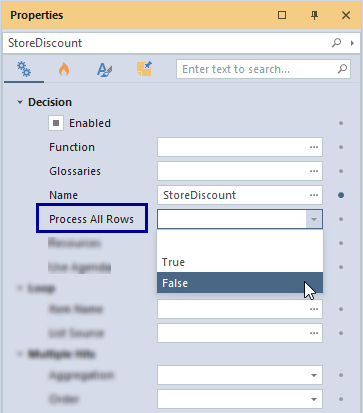Click the Process All Rows dropdown arrow
This screenshot has width=363, height=413.
click(x=314, y=219)
